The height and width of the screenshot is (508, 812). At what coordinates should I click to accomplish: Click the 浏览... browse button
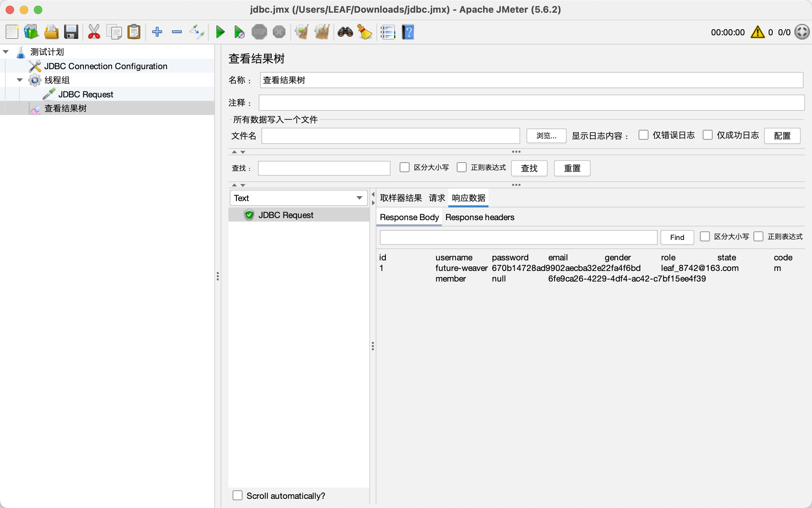[546, 136]
